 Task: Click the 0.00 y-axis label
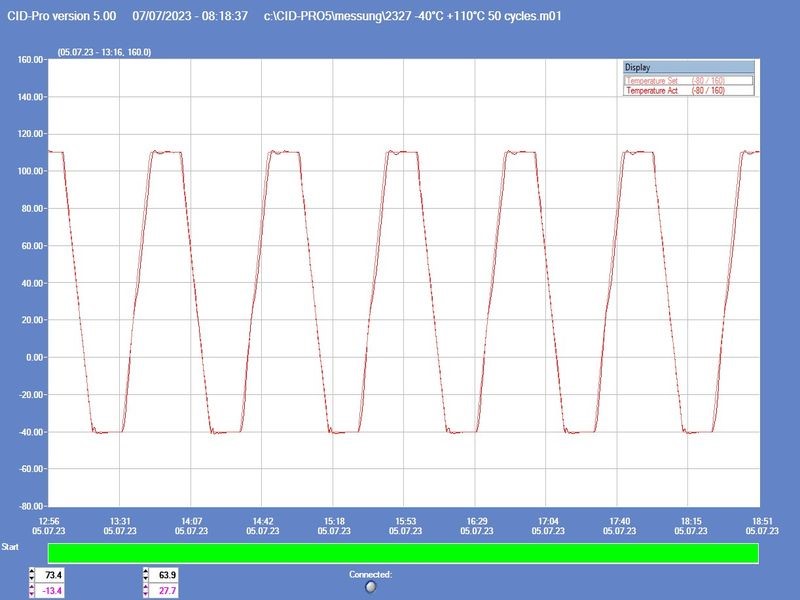(35, 358)
